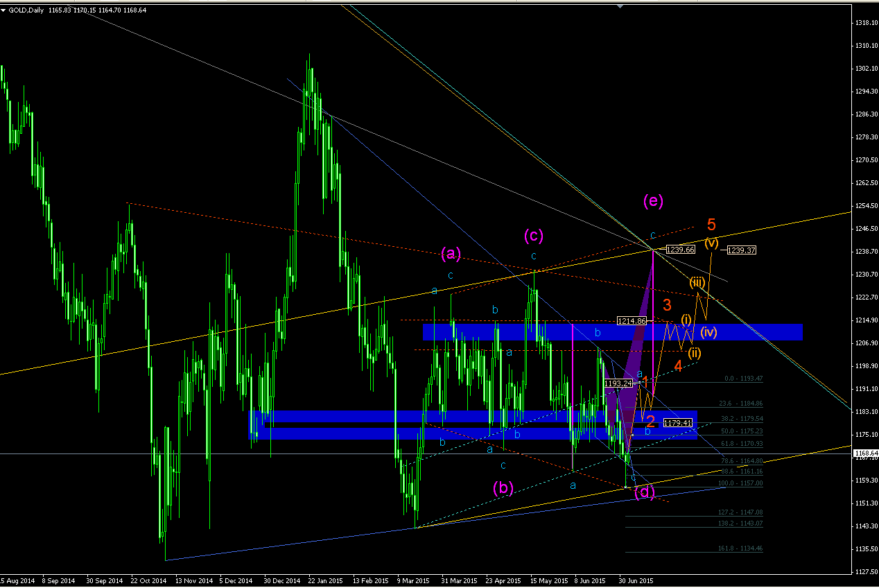Click the 9 Mar 2015 date label
Screen dimensions: 879x588
(x=415, y=580)
